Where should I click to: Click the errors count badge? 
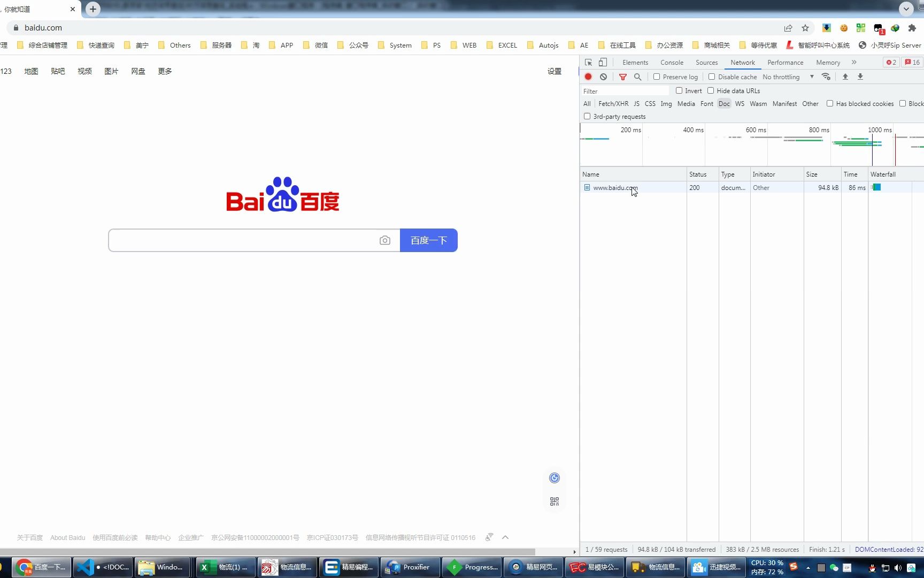[x=891, y=62]
